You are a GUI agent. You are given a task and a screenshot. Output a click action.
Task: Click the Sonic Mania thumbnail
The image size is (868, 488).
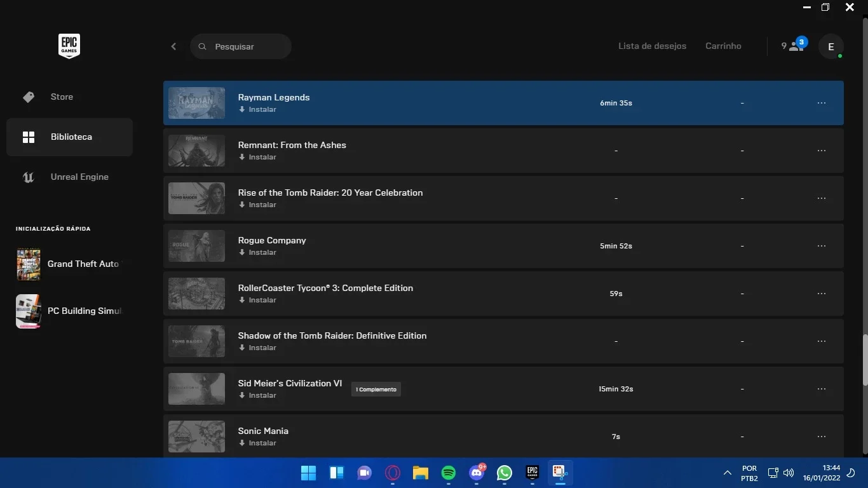coord(196,437)
